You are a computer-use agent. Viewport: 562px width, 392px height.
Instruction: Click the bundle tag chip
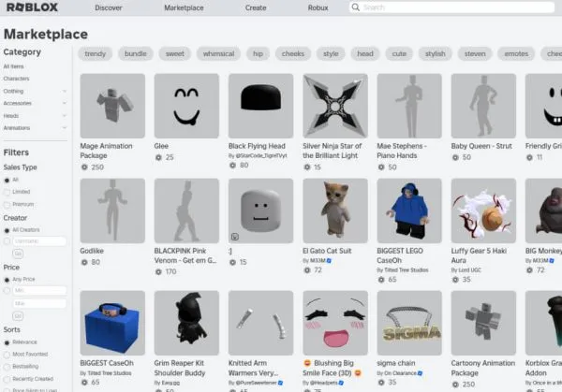point(136,53)
